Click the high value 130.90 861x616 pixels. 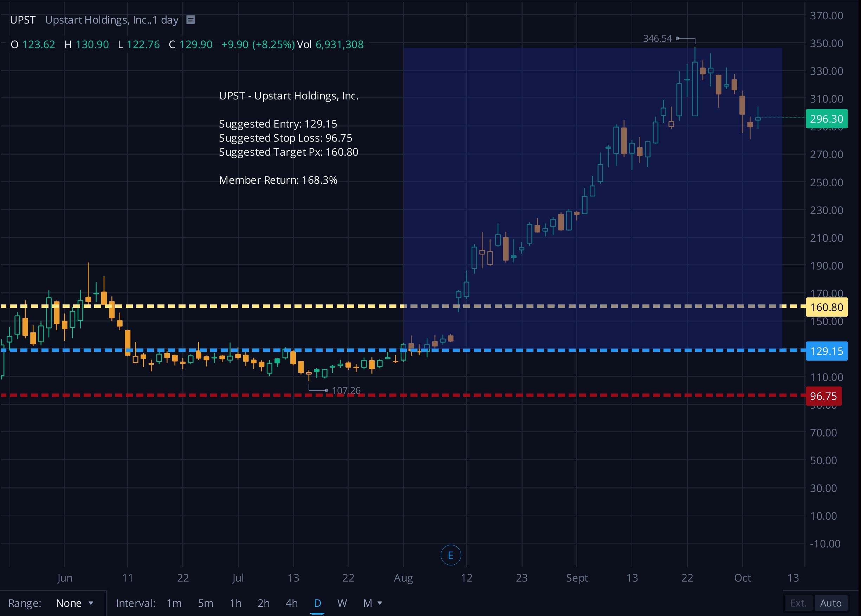(x=92, y=44)
